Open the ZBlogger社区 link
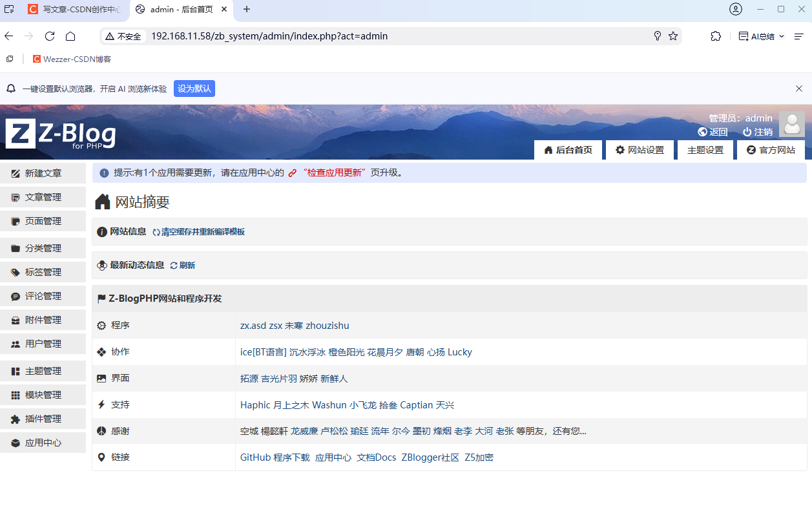 (x=430, y=457)
